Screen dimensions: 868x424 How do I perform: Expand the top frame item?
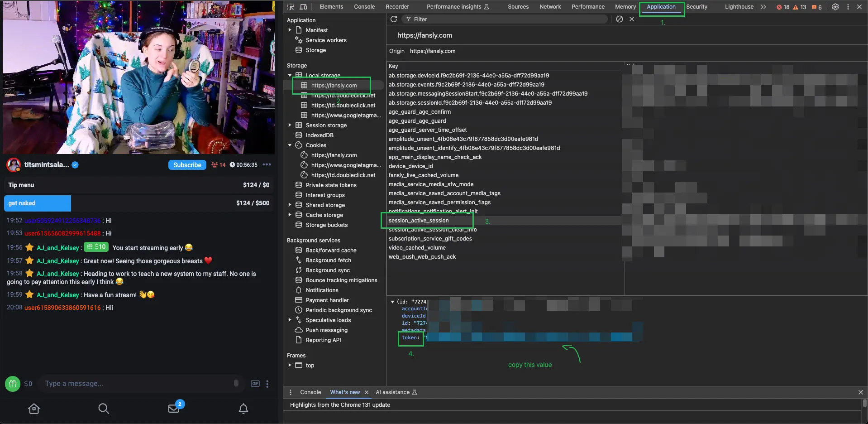290,365
